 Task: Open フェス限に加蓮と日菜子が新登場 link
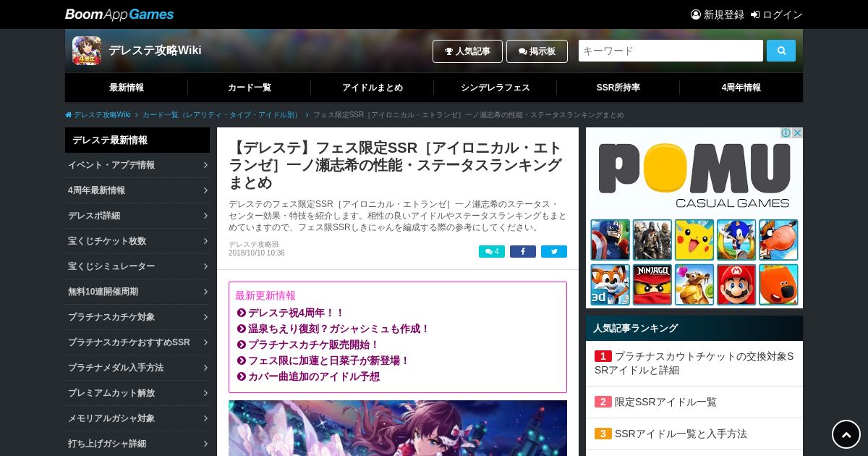pyautogui.click(x=328, y=360)
